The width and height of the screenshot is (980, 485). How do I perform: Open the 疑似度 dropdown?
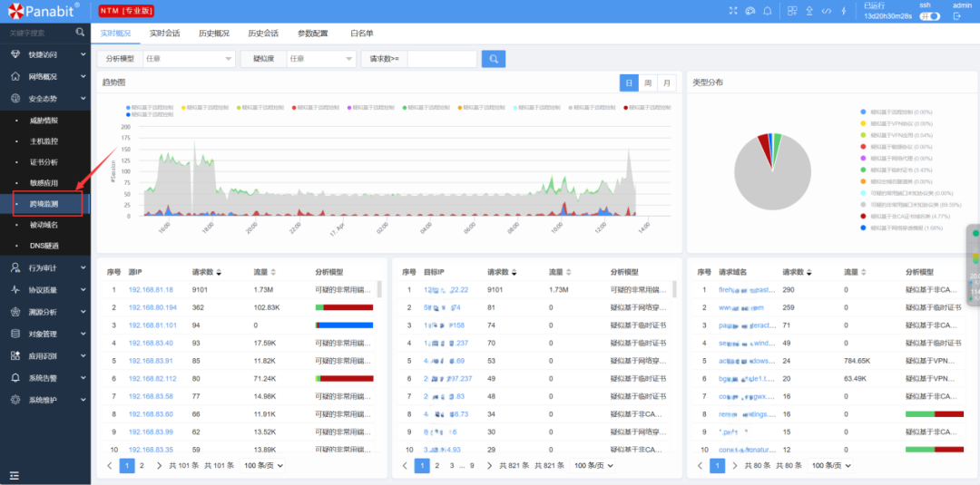(x=321, y=59)
